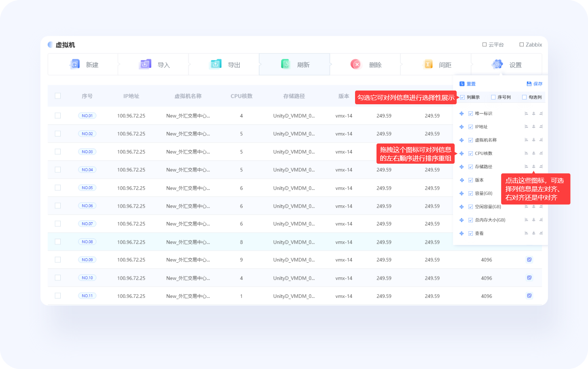Click the view icon in row NO.11
588x369 pixels.
[x=529, y=296]
